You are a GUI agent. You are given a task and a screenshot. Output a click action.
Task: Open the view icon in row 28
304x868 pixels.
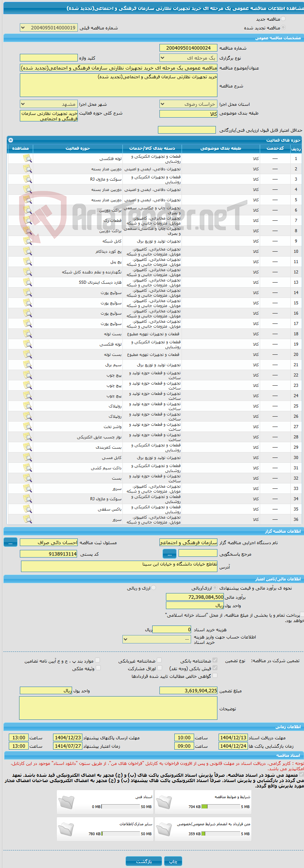point(27,437)
